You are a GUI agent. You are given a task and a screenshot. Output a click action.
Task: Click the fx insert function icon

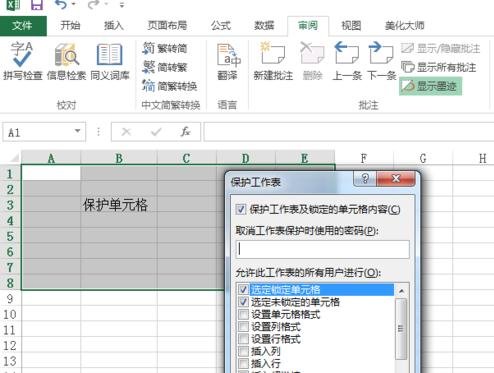tap(185, 132)
